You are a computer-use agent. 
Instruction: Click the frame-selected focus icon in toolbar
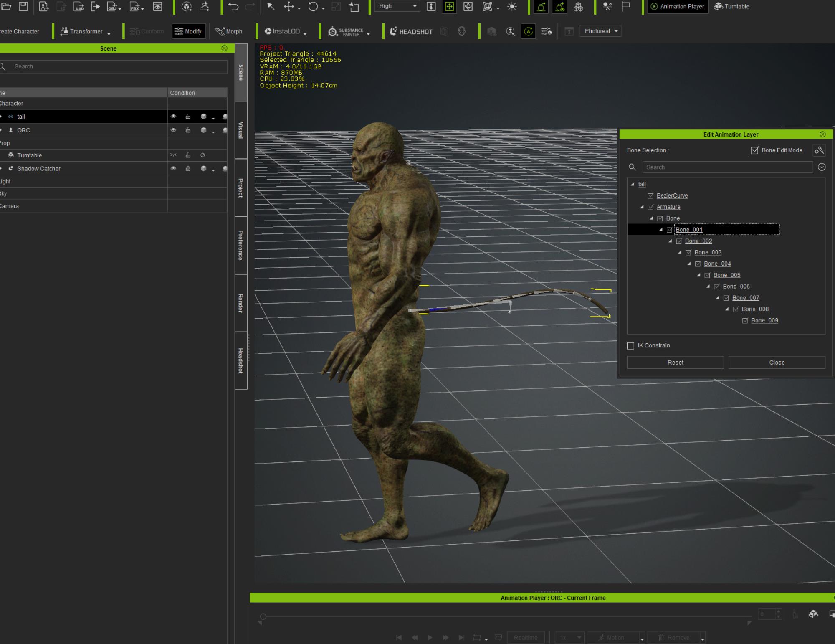(487, 6)
